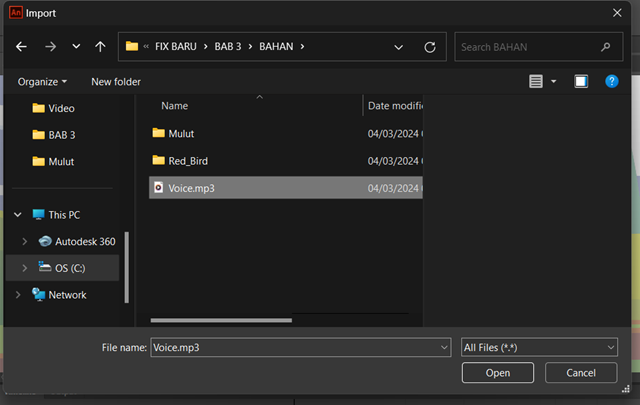This screenshot has height=405, width=640.
Task: Open the view options dropdown arrow
Action: point(553,82)
